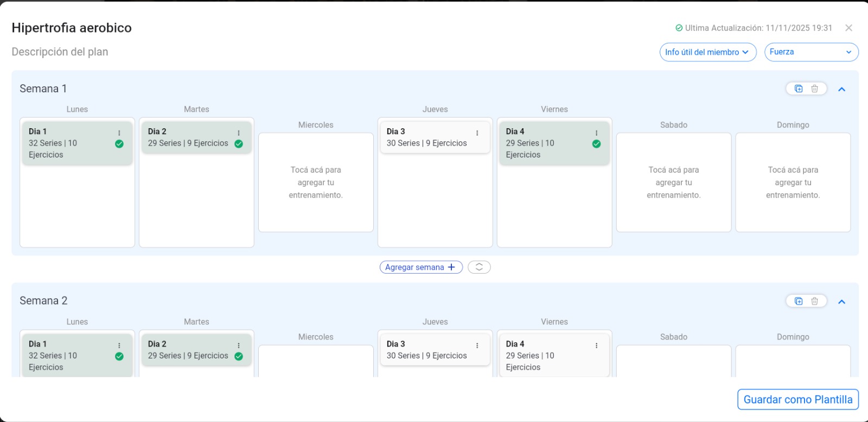Open the Fuerza dropdown selector
Image resolution: width=868 pixels, height=422 pixels.
tap(811, 52)
